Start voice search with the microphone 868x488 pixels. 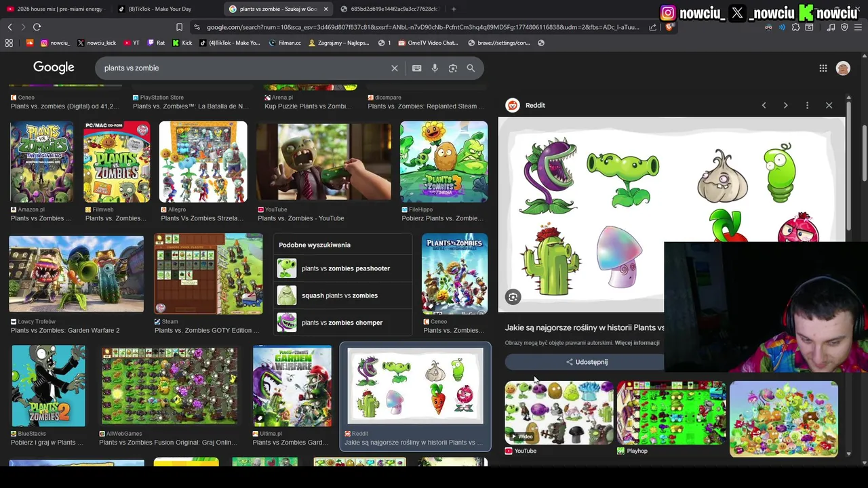coord(435,68)
